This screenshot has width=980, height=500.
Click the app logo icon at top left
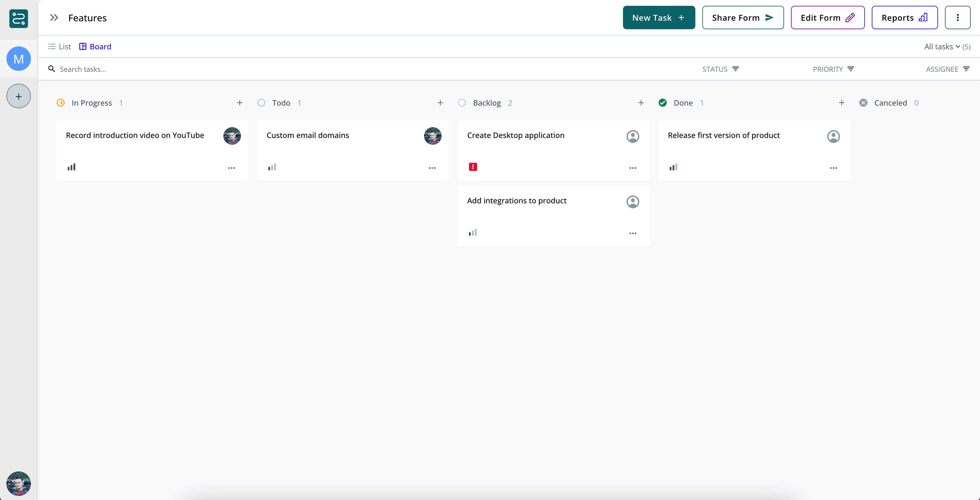coord(18,18)
